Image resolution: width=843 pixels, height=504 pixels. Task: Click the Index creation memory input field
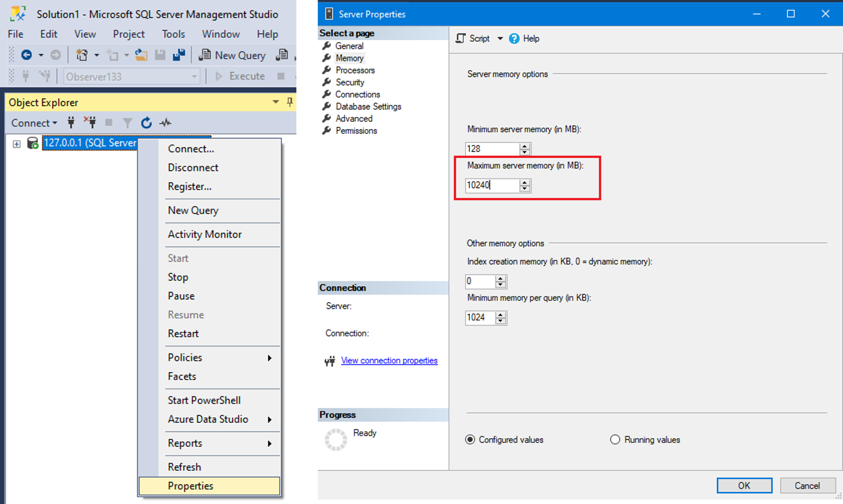click(480, 282)
